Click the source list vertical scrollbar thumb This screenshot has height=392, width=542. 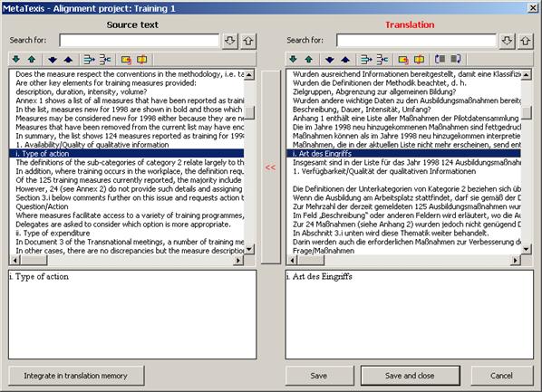tap(249, 112)
